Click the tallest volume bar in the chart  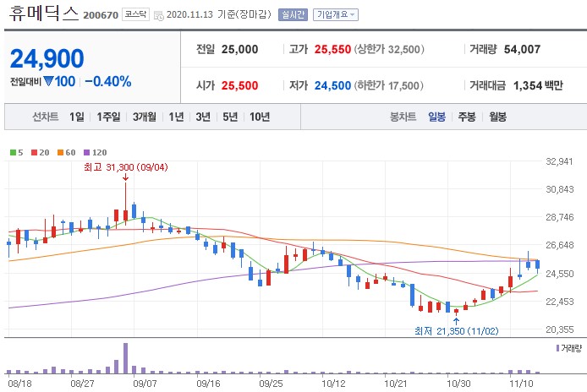point(125,358)
